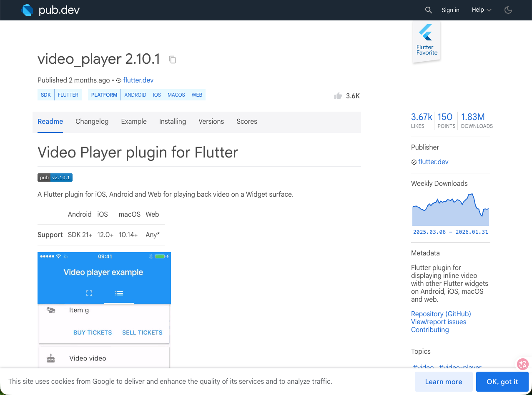Image resolution: width=532 pixels, height=395 pixels.
Task: Open the Flutter Favorite badge
Action: coord(427,42)
